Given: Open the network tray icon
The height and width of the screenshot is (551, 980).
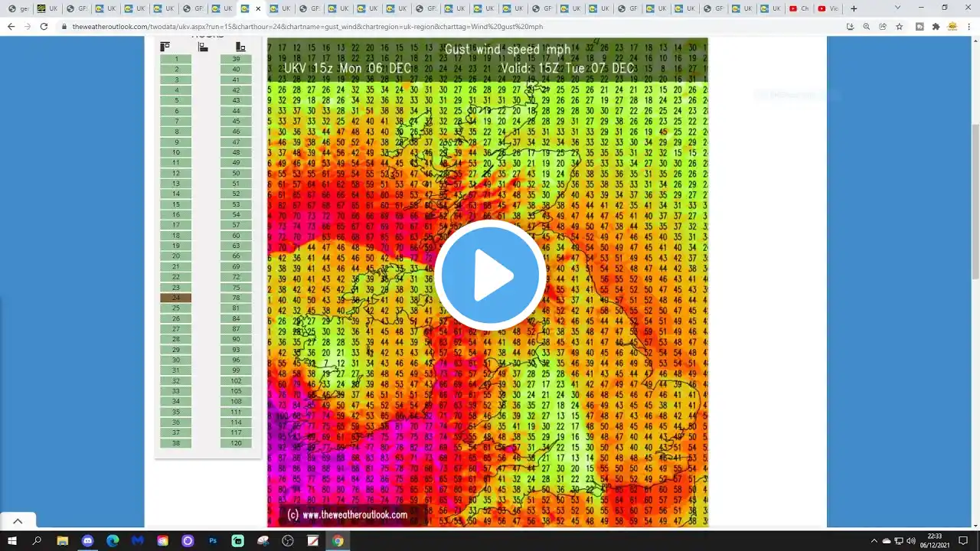Looking at the screenshot, I should 899,541.
